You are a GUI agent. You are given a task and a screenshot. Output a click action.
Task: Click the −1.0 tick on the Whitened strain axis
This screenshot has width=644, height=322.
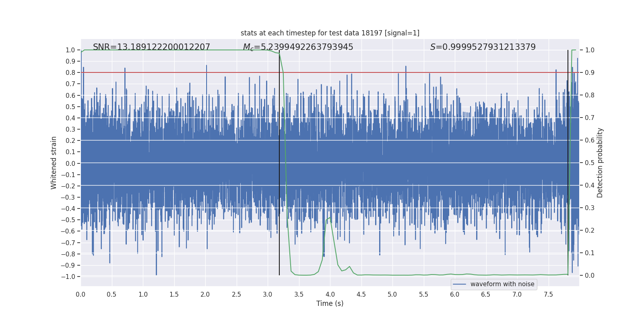[68, 277]
